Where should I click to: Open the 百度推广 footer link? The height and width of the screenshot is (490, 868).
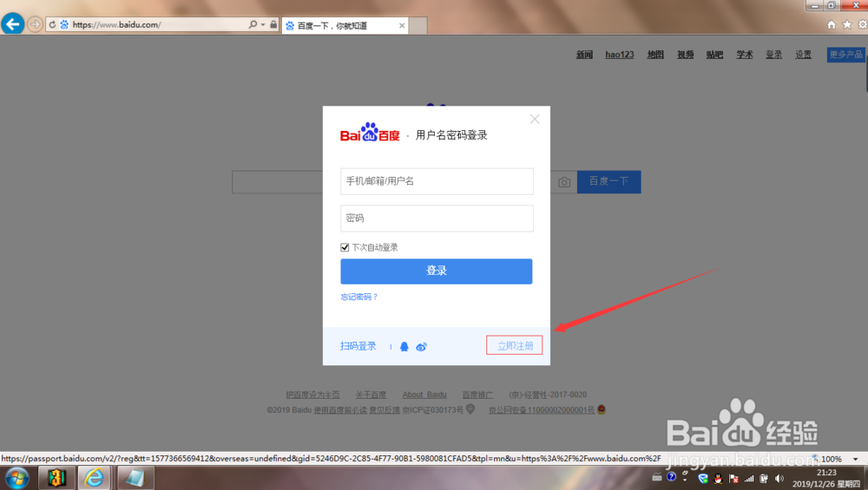477,395
